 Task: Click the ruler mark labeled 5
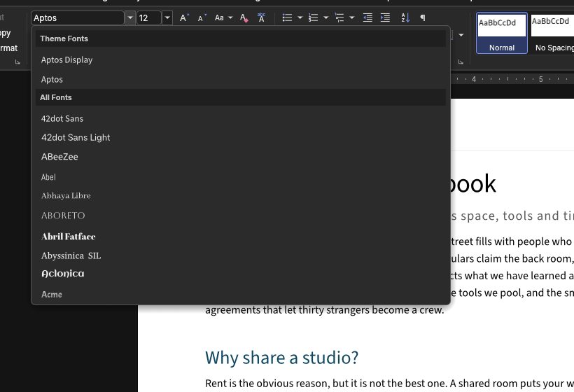point(540,79)
